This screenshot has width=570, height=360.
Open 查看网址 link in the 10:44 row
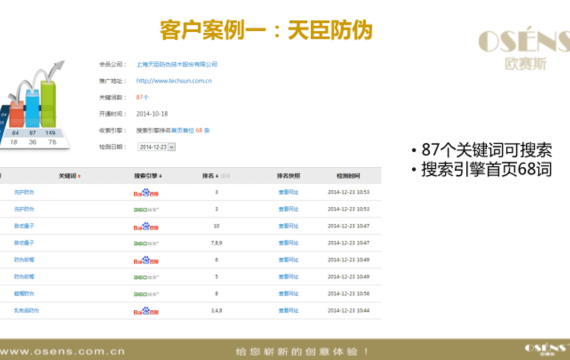tap(288, 311)
